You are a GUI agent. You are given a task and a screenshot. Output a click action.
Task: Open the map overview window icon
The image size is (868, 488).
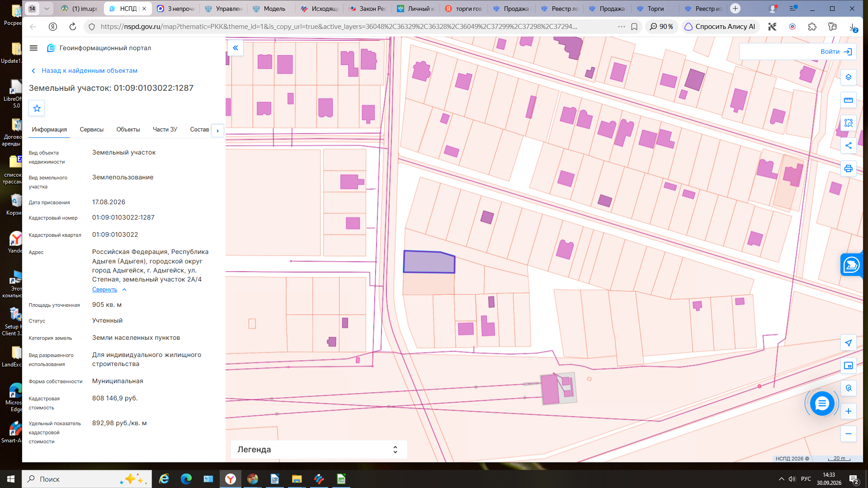click(x=849, y=366)
